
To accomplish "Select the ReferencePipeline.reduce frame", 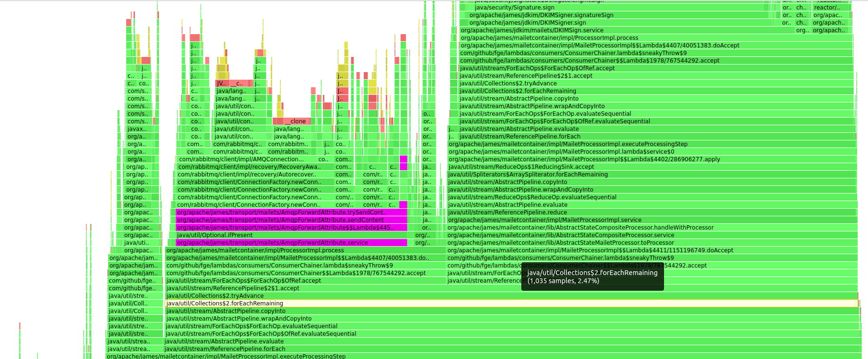I will (652, 212).
